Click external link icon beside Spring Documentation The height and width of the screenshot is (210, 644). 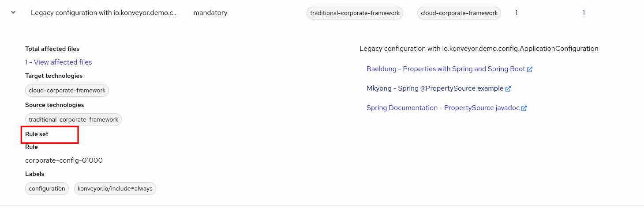524,108
